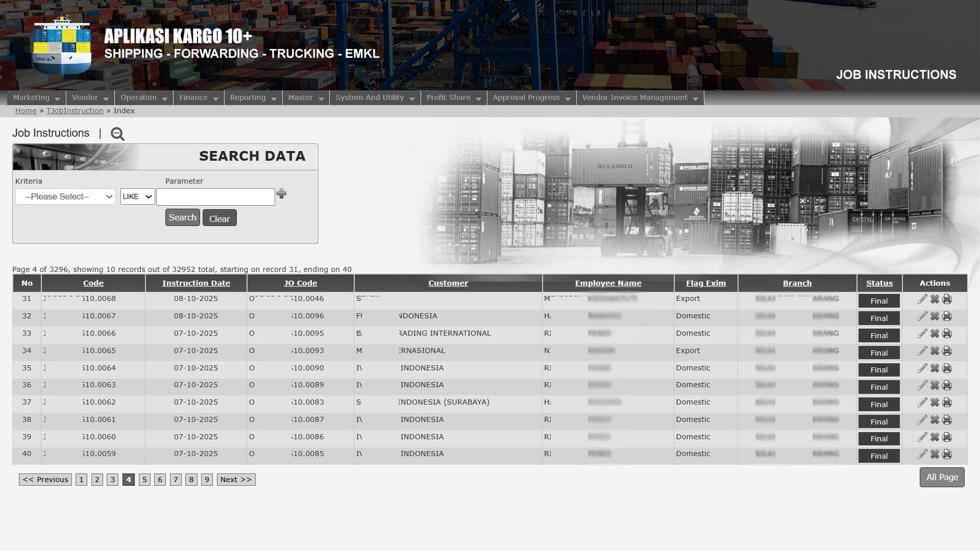Image resolution: width=980 pixels, height=551 pixels.
Task: Sort table by Instruction Date column
Action: pyautogui.click(x=196, y=283)
